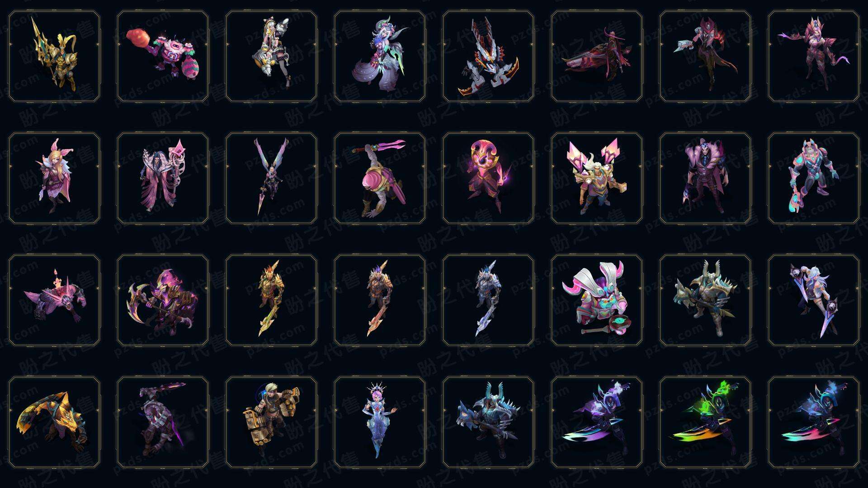This screenshot has height=488, width=868.
Task: Pick the brawler in purple fur coat
Action: pyautogui.click(x=705, y=178)
